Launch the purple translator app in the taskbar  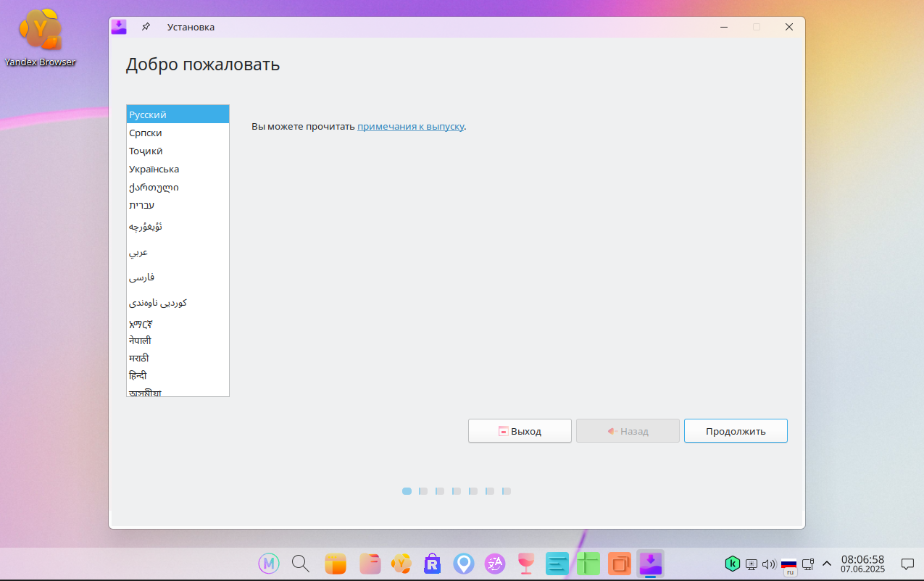(495, 563)
